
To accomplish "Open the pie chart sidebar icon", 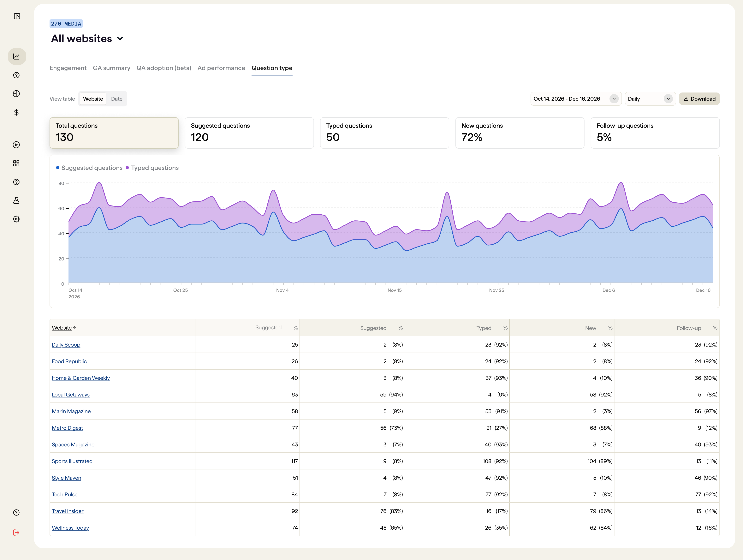I will click(16, 94).
